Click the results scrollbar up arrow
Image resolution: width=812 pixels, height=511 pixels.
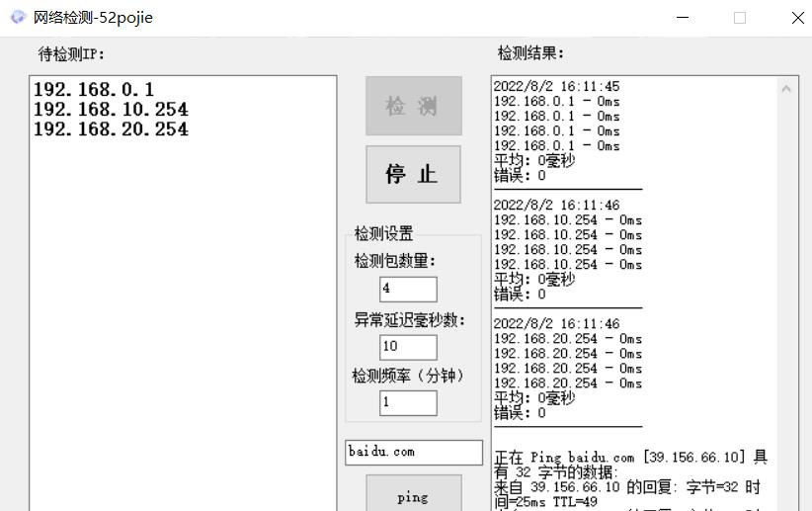[x=786, y=89]
